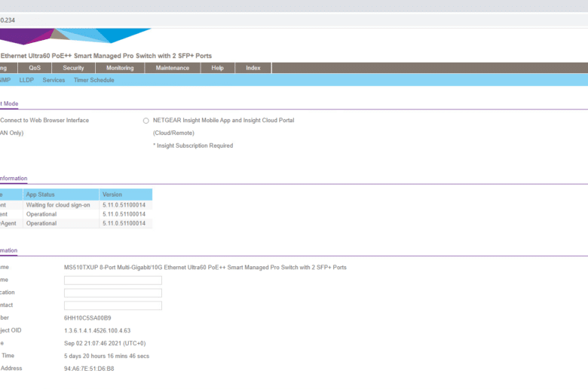The image size is (588, 389).
Task: Open the Help tab
Action: coord(218,68)
